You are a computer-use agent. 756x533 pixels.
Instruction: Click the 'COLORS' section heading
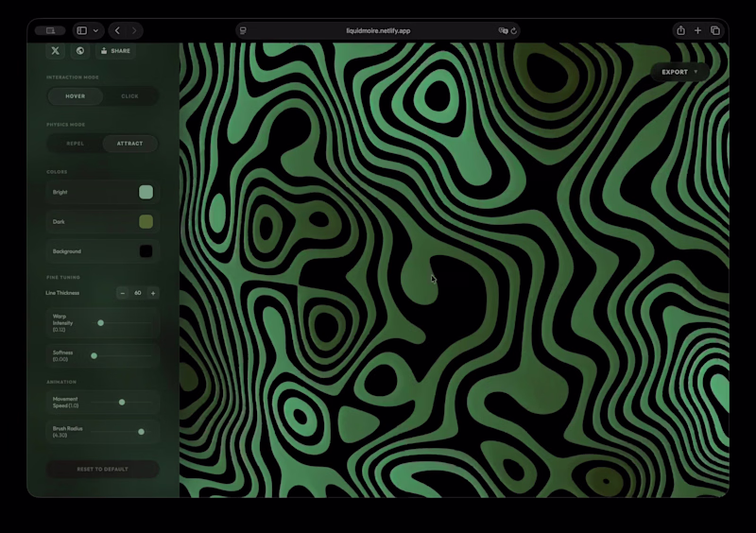[x=57, y=172]
